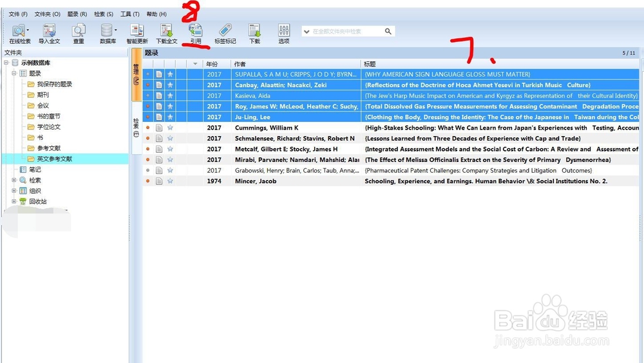
Task: Click the 组织 organization icon in the tree
Action: (x=23, y=191)
